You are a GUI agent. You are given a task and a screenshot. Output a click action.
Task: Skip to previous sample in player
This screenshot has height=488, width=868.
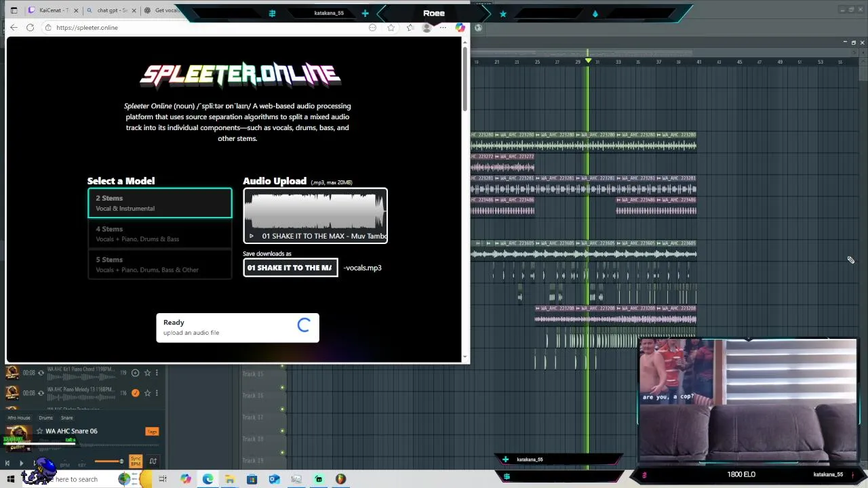pyautogui.click(x=7, y=463)
